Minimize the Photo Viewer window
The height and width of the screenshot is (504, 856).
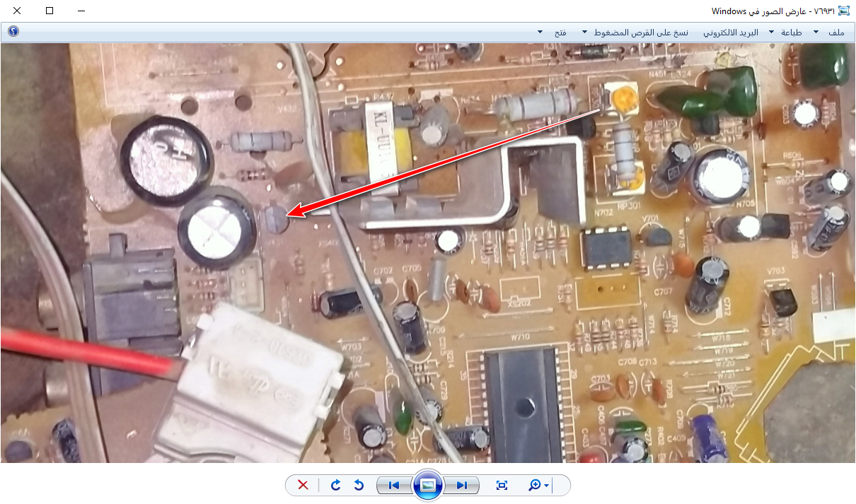pos(81,11)
